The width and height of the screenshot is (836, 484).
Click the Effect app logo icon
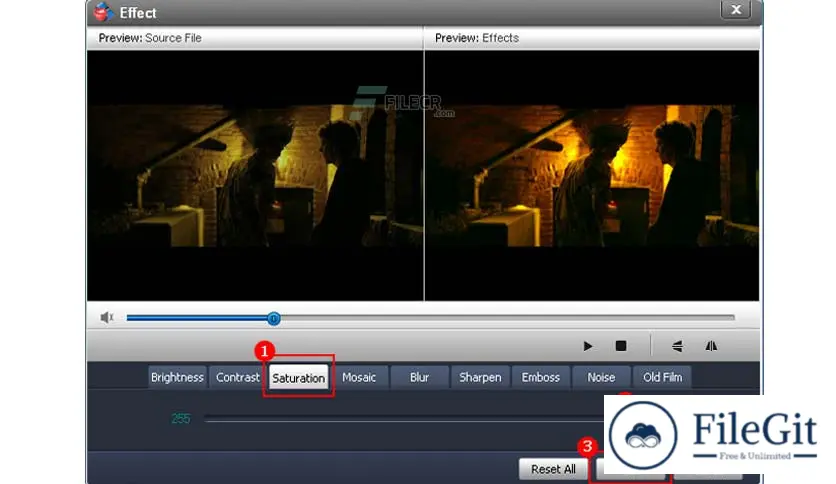pyautogui.click(x=103, y=12)
